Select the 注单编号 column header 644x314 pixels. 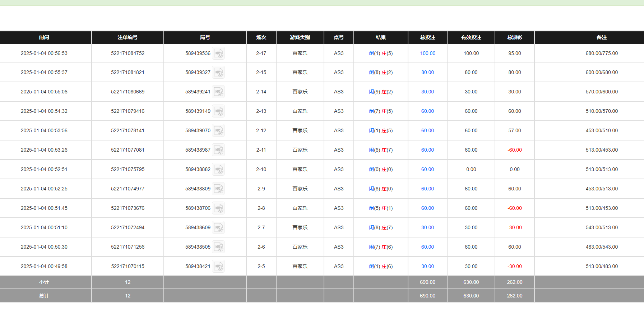pyautogui.click(x=128, y=37)
